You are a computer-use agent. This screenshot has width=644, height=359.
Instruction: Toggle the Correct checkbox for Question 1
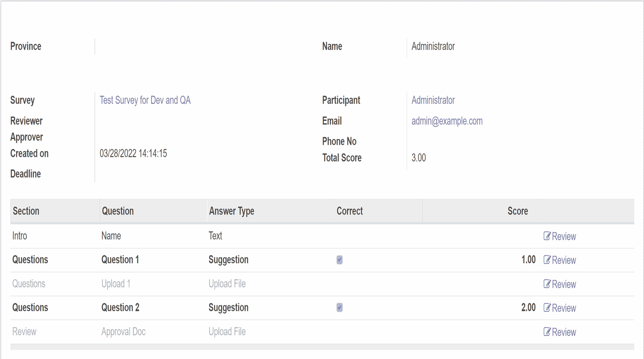(339, 260)
